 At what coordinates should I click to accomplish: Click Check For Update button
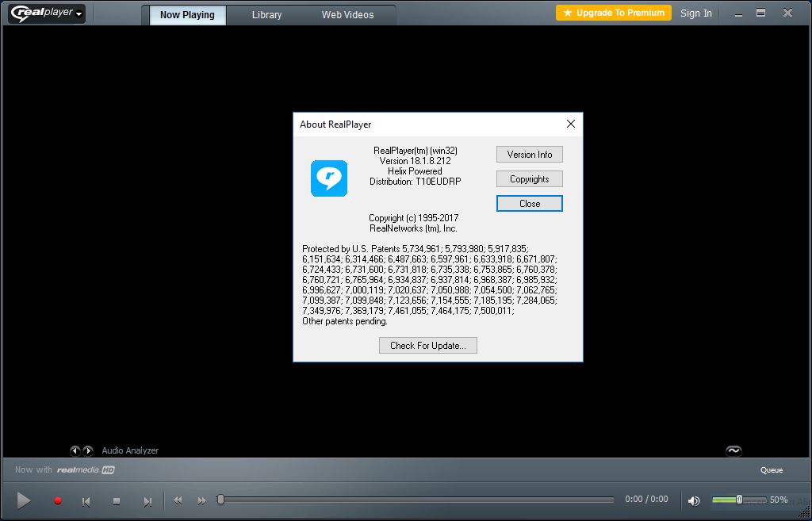point(427,346)
